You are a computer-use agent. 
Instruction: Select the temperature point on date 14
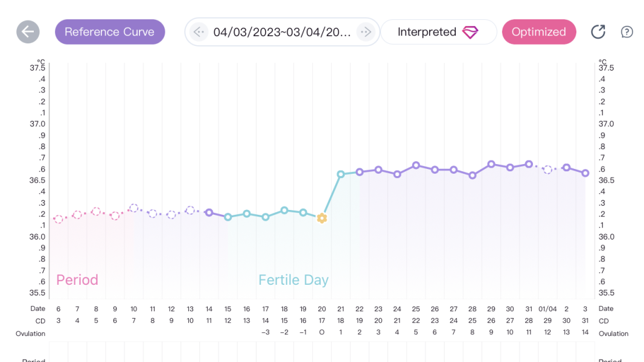209,212
